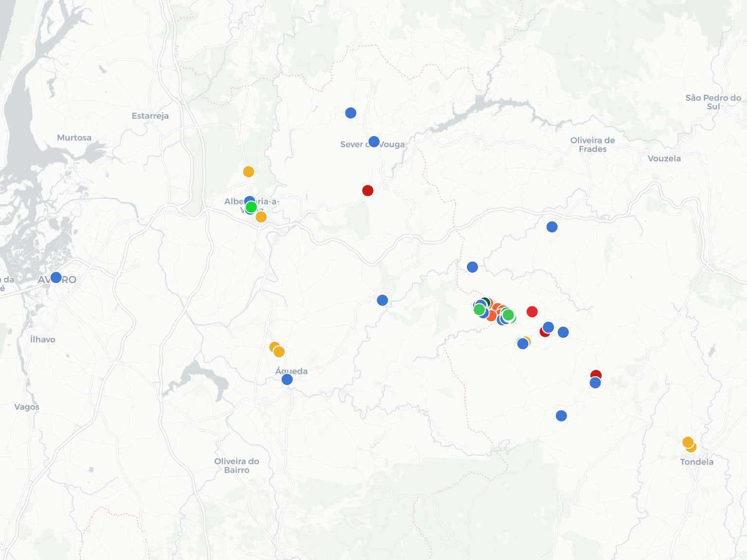Click the yellow marker southeast of Albergaria-a-Velha's green marker
This screenshot has width=747, height=560.
click(x=261, y=217)
